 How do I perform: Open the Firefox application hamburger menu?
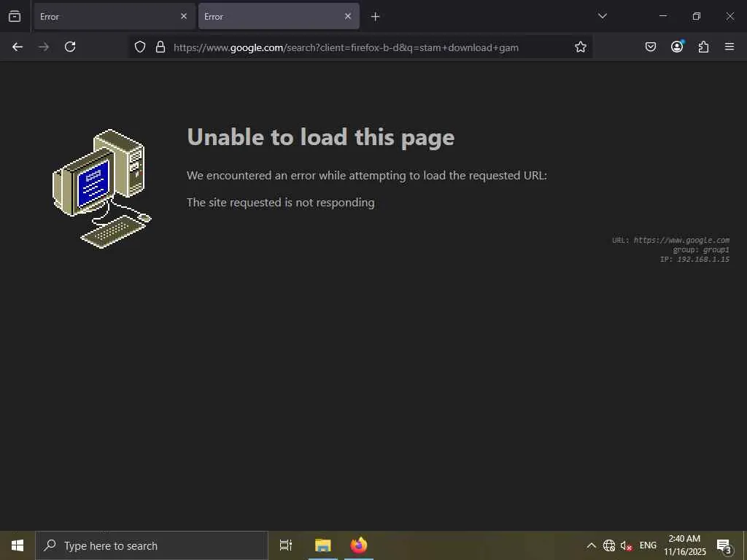pyautogui.click(x=729, y=47)
